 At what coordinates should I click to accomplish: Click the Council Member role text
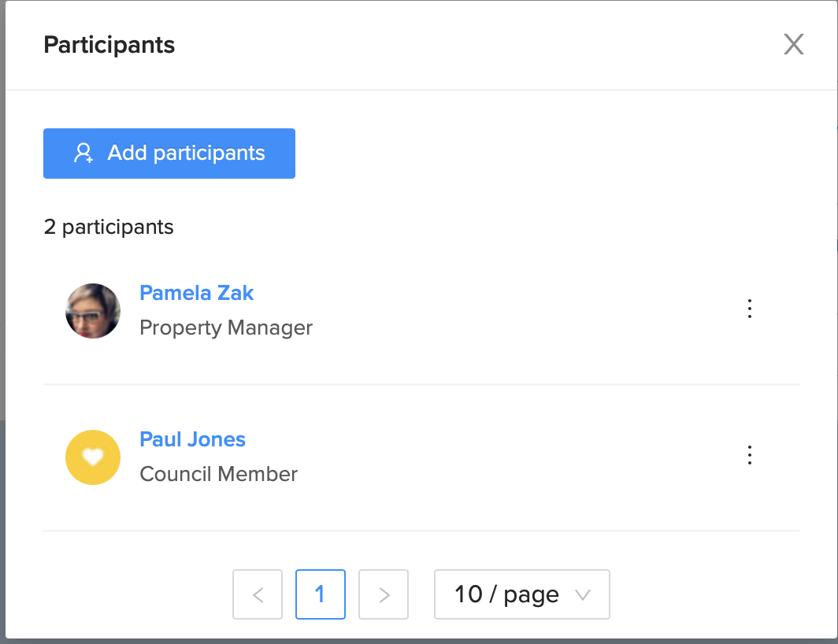tap(219, 474)
